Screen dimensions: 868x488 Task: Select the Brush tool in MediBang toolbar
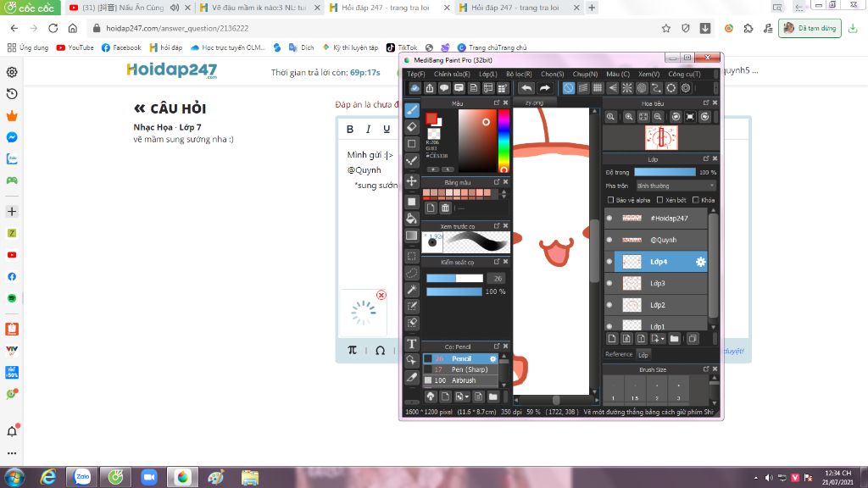[412, 110]
